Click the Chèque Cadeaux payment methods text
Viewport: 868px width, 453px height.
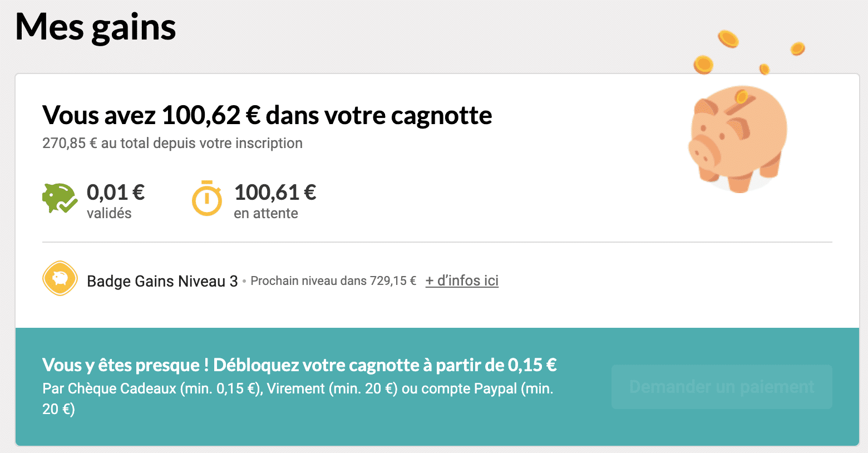point(298,398)
